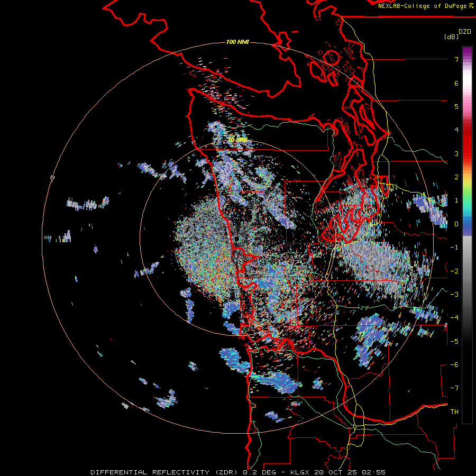Click the -5 dB label on color scale
The width and height of the screenshot is (476, 476).
pos(454,342)
